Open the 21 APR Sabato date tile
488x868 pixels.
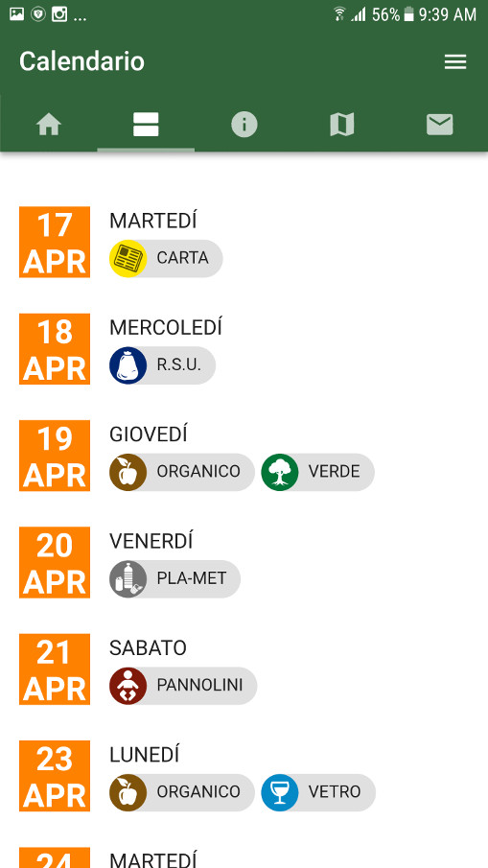point(55,669)
